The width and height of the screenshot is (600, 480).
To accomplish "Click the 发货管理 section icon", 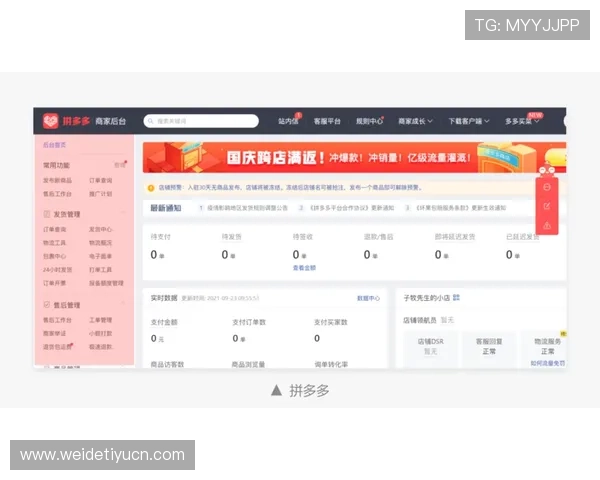I will pyautogui.click(x=47, y=214).
